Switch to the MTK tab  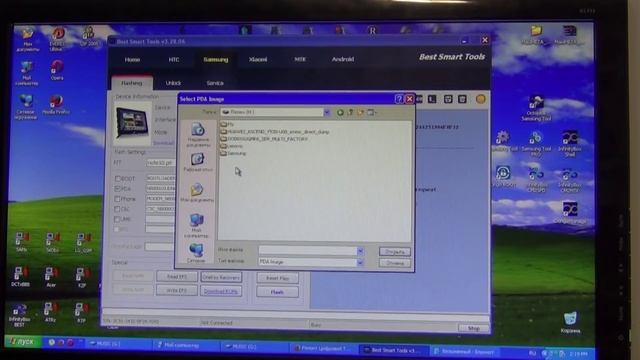click(300, 60)
